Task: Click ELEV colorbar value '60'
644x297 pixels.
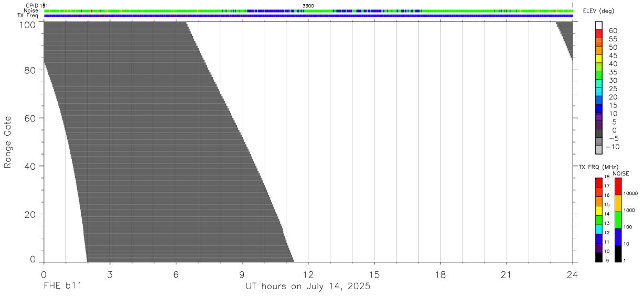Action: tap(613, 30)
